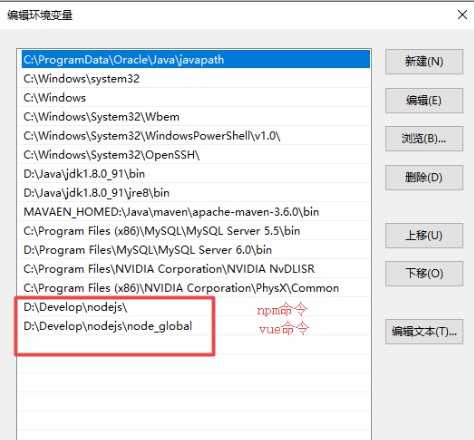Move the entry up with 上移(U)
The height and width of the screenshot is (440, 474).
point(424,236)
